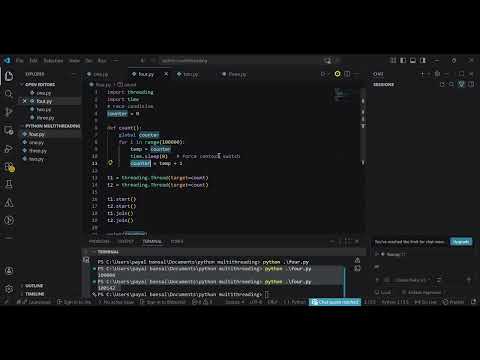Switch to the Problems panel tab
This screenshot has width=480, height=360.
point(99,242)
